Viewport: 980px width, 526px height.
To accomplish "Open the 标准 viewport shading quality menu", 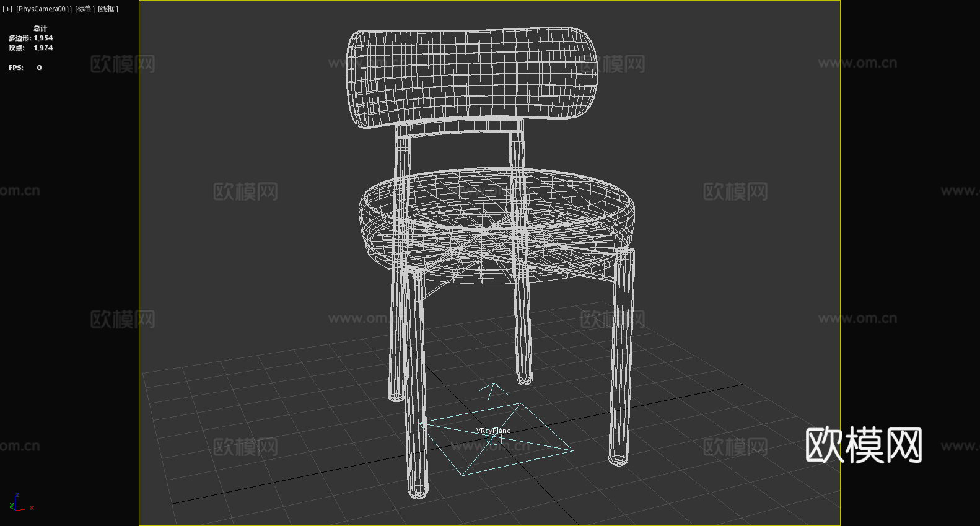I will 85,9.
